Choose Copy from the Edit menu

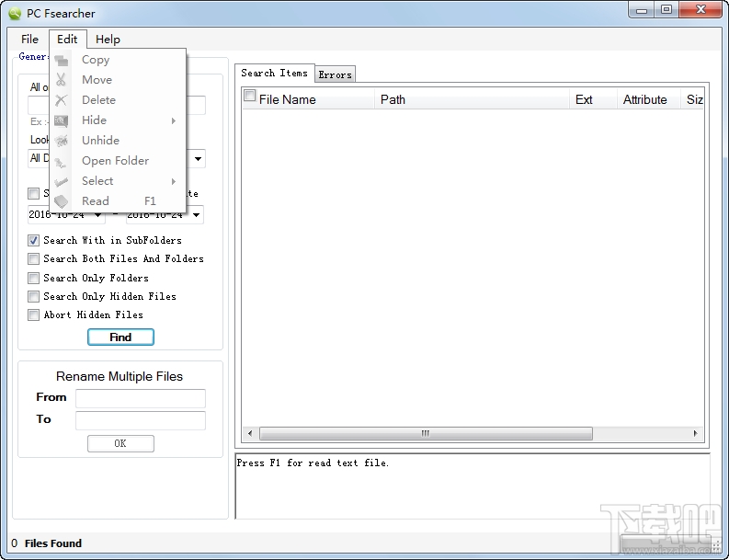[118, 60]
